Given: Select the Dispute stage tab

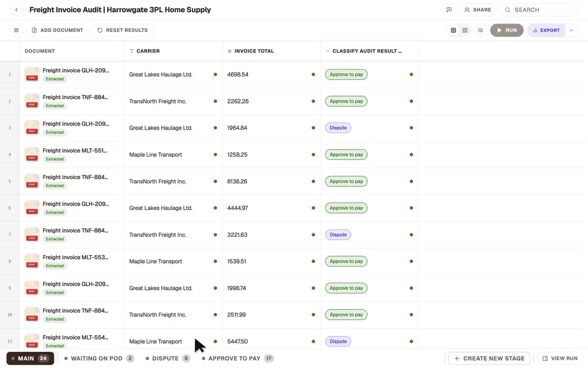Looking at the screenshot, I should pyautogui.click(x=168, y=359).
